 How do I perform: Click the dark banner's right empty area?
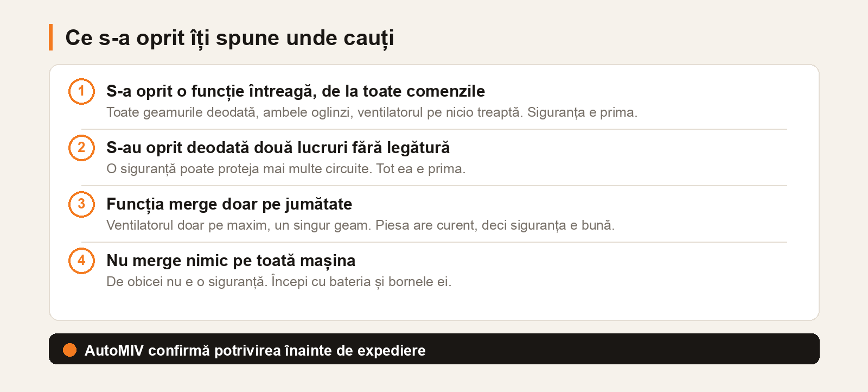pos(624,349)
